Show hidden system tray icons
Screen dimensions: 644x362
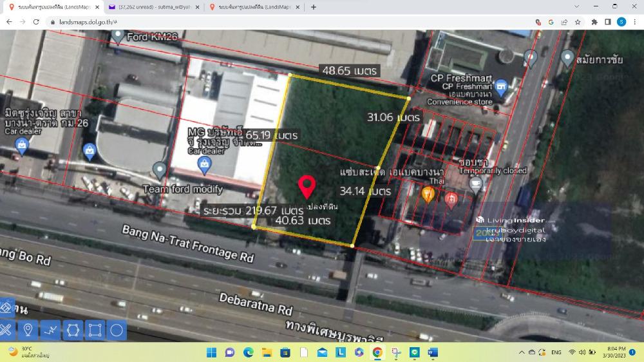(x=522, y=352)
